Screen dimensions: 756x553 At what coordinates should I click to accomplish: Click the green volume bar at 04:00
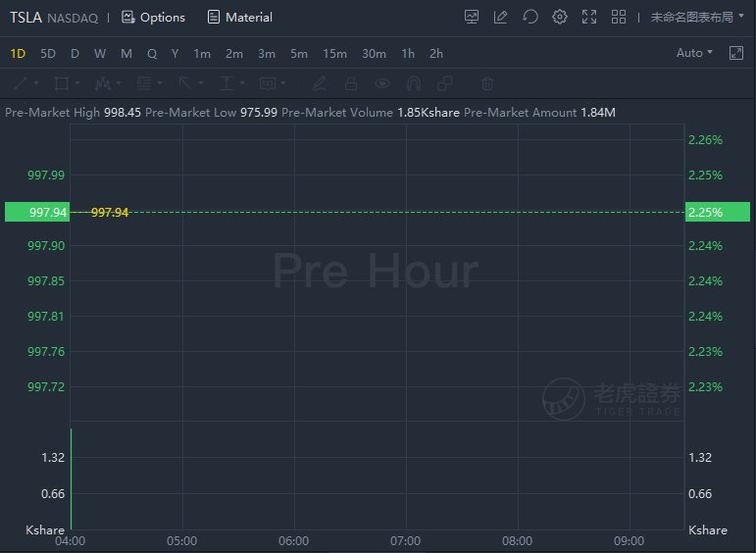tap(72, 478)
